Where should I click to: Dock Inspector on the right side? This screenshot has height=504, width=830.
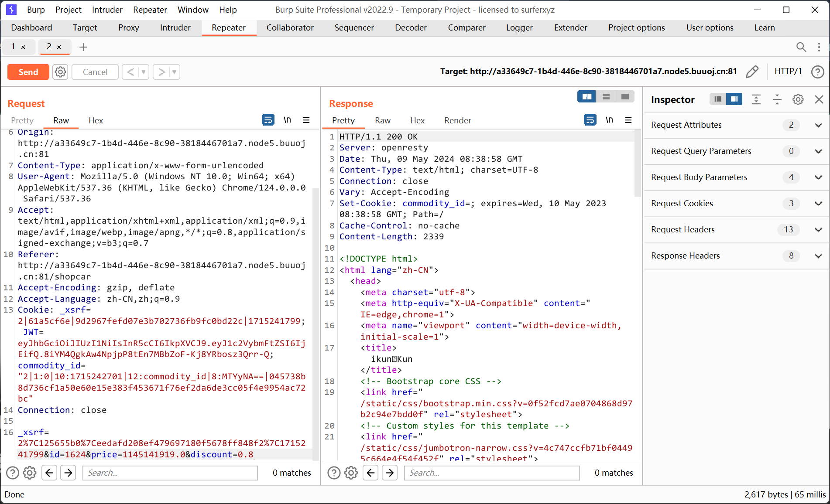[734, 99]
